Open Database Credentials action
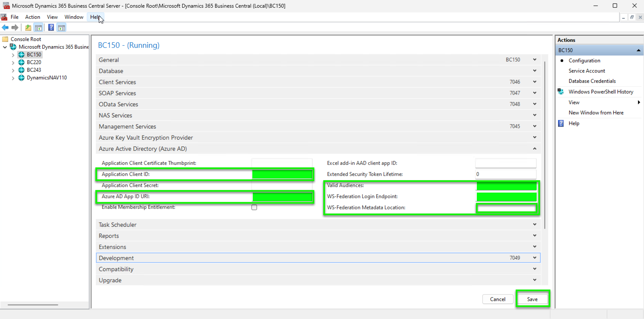Viewport: 644px width, 319px height. tap(592, 81)
